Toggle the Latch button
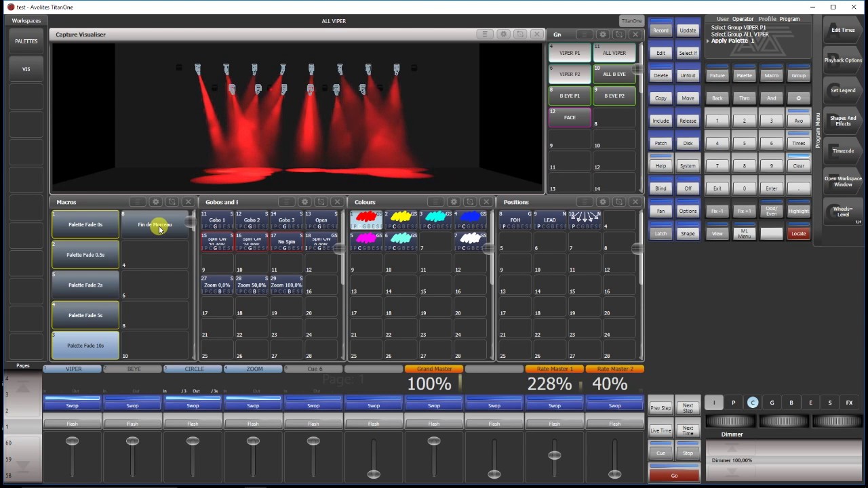 pos(660,232)
